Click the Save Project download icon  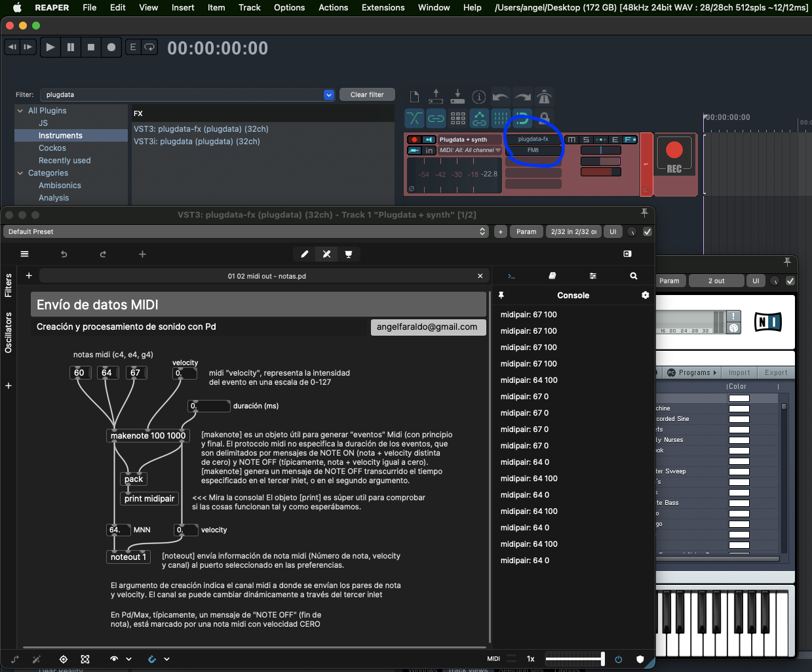tap(457, 97)
